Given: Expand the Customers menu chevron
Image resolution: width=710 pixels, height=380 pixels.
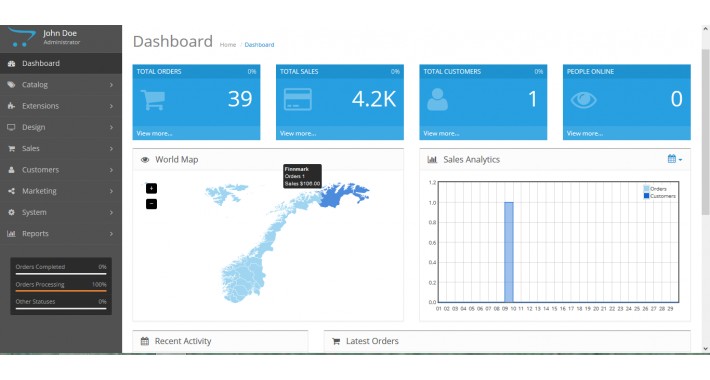Looking at the screenshot, I should 111,170.
